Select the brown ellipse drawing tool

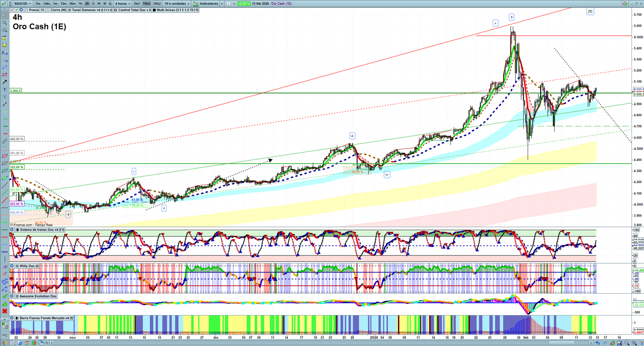(4, 163)
